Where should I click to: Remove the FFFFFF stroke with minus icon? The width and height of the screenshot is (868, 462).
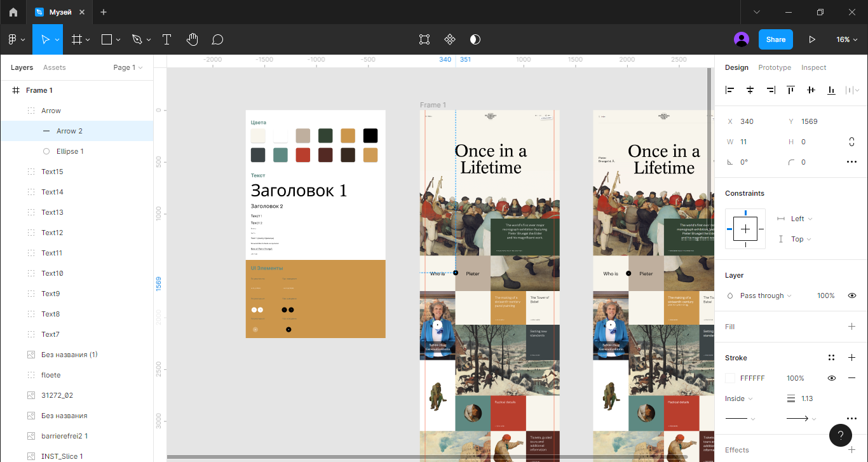(x=852, y=378)
